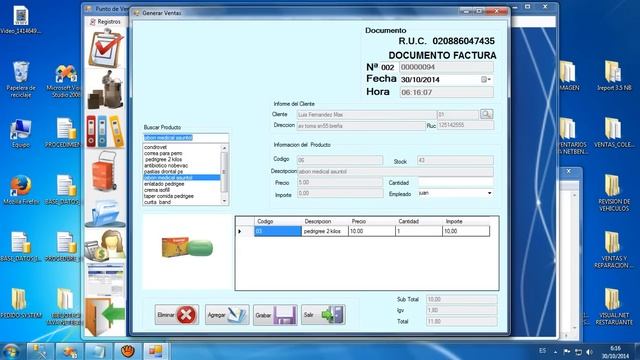Viewport: 640px width, 360px height.
Task: Click the cashier with money sidebar icon
Action: click(x=106, y=245)
